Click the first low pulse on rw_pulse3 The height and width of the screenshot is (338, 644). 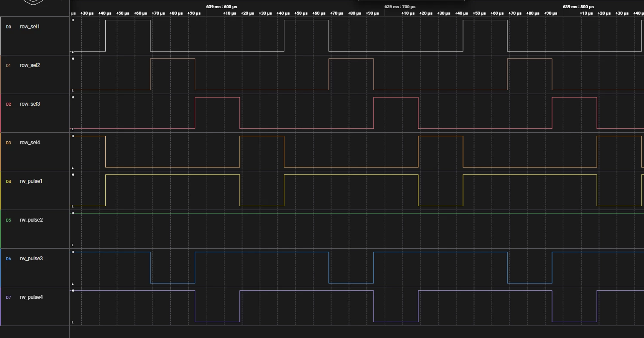(x=172, y=268)
